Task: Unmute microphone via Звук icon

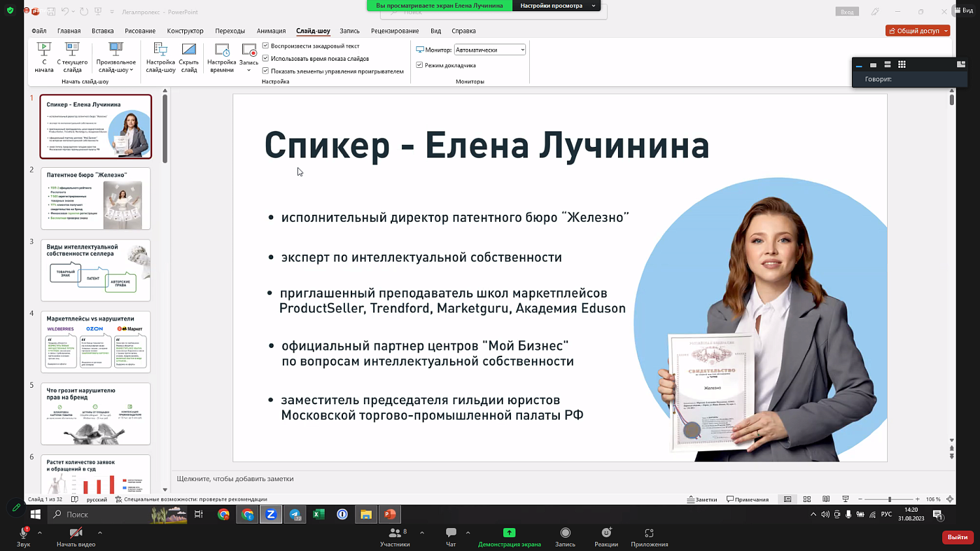Action: coord(24,537)
